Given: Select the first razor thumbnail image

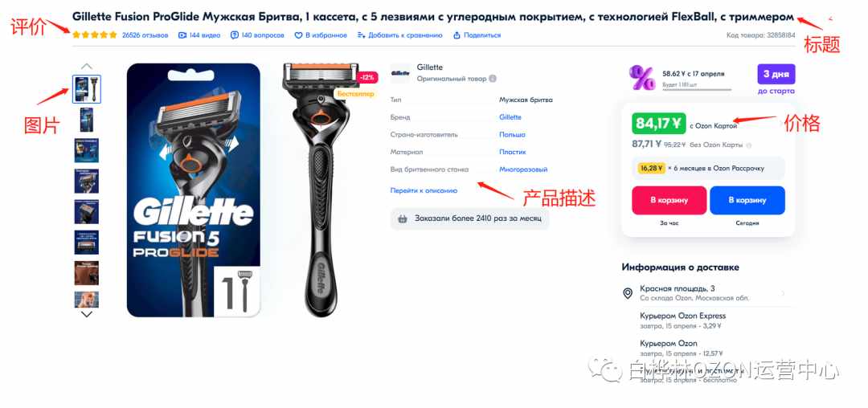Looking at the screenshot, I should pyautogui.click(x=86, y=89).
